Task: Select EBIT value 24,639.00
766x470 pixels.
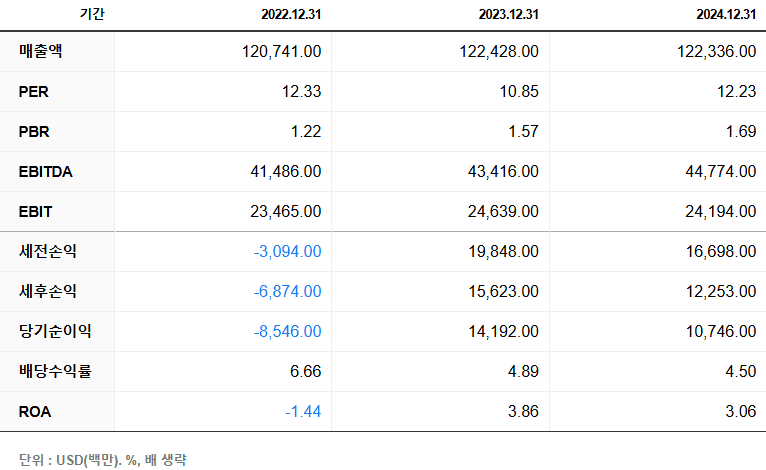Action: [503, 212]
